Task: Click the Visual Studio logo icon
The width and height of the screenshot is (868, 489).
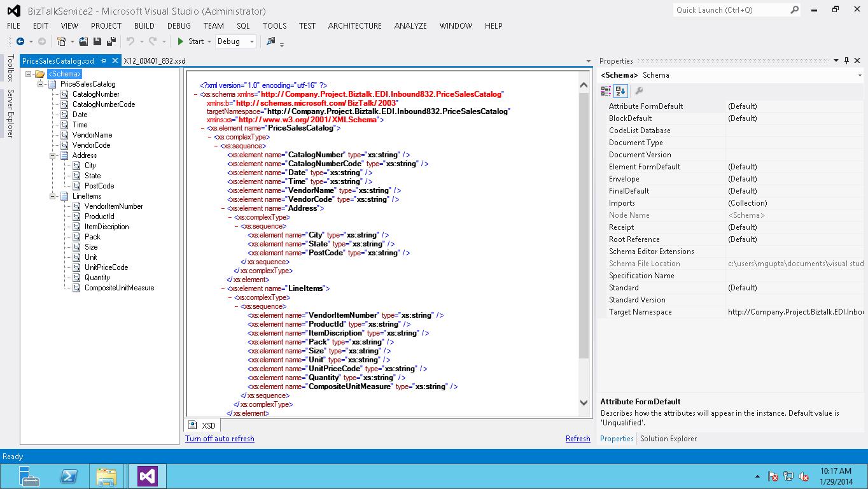Action: tap(13, 11)
